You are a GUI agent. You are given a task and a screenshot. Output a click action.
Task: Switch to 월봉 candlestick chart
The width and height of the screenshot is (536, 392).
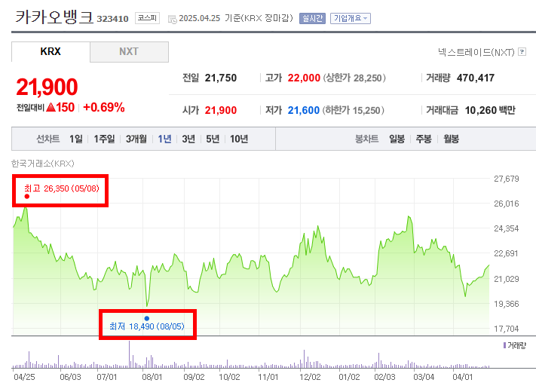(x=451, y=139)
